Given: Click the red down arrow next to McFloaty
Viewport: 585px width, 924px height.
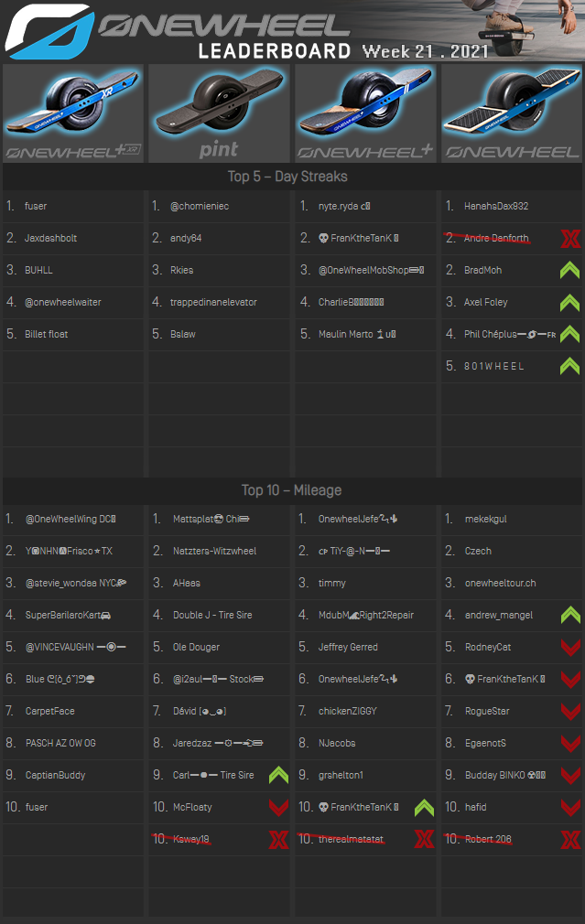Looking at the screenshot, I should coord(278,808).
